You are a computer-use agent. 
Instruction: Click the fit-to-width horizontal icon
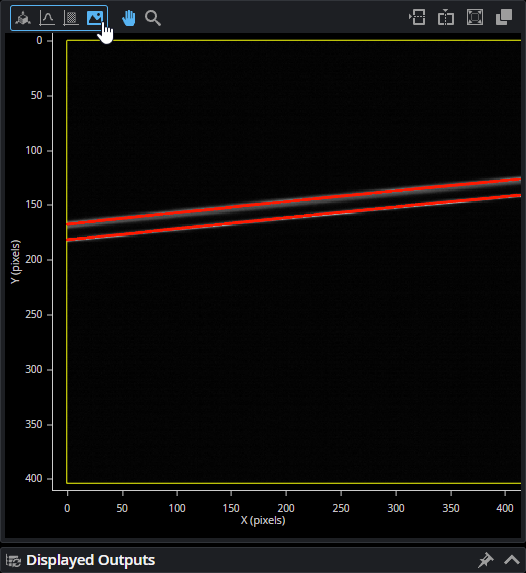coord(417,17)
